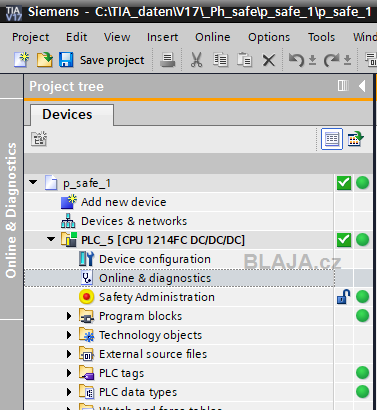This screenshot has height=410, width=377.
Task: Click the green checkmark on p_safe_1 row
Action: pyautogui.click(x=344, y=183)
